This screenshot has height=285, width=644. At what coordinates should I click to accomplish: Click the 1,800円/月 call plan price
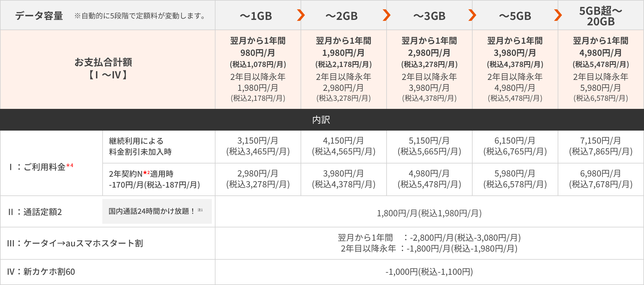[429, 213]
